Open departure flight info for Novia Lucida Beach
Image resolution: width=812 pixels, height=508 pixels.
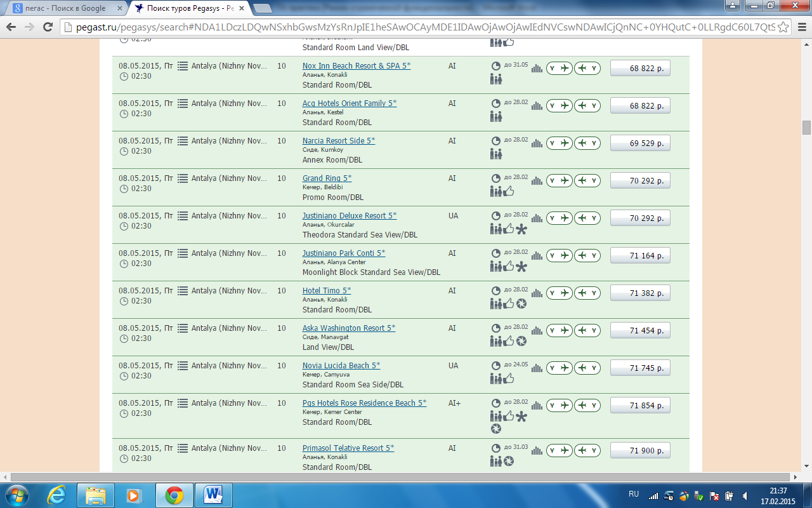(x=559, y=368)
